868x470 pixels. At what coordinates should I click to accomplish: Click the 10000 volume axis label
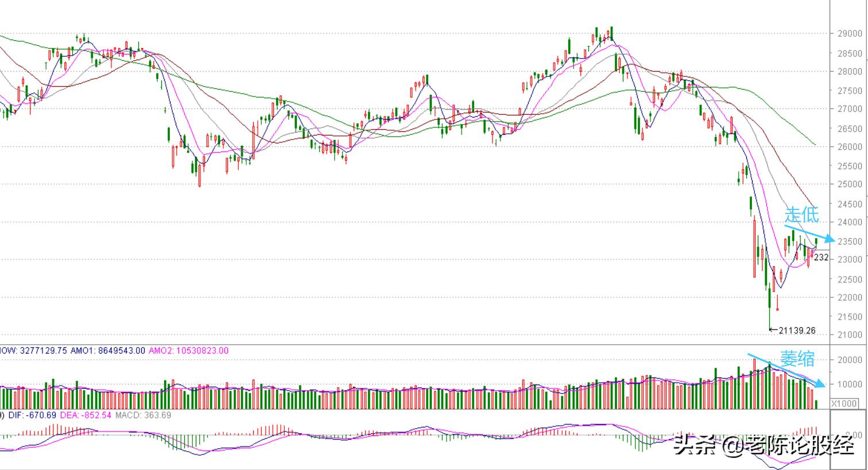coord(849,384)
